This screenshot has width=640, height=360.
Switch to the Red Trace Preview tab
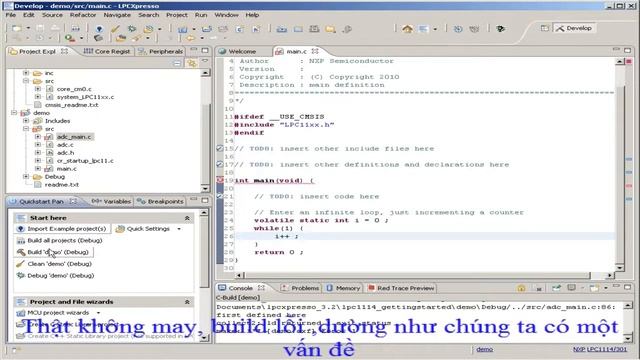click(x=401, y=288)
